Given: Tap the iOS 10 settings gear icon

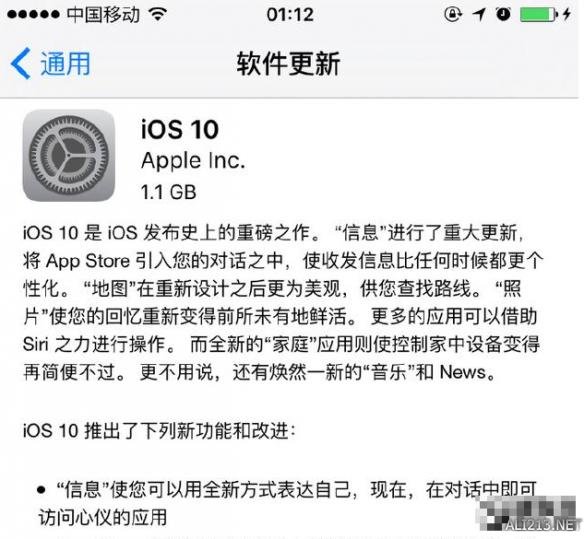Looking at the screenshot, I should (x=69, y=155).
